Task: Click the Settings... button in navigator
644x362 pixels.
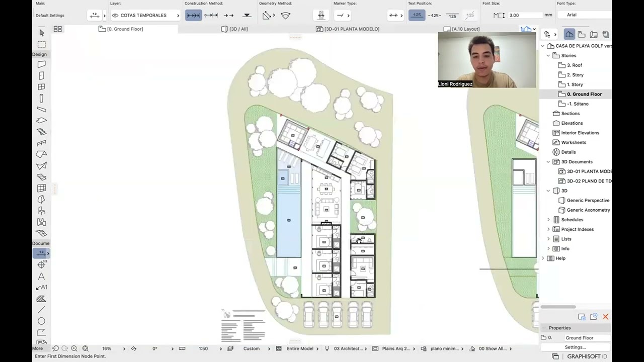Action: pos(575,347)
